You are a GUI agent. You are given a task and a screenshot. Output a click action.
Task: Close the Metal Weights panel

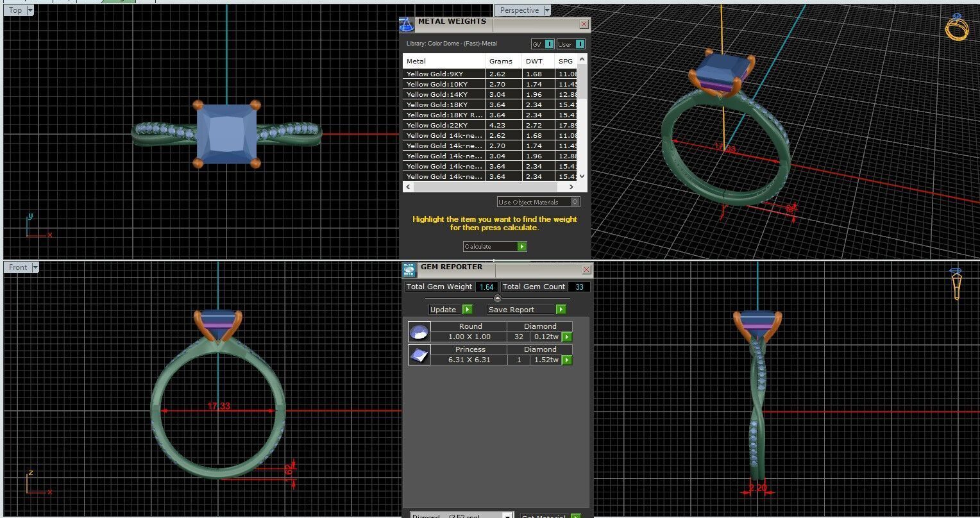click(584, 24)
